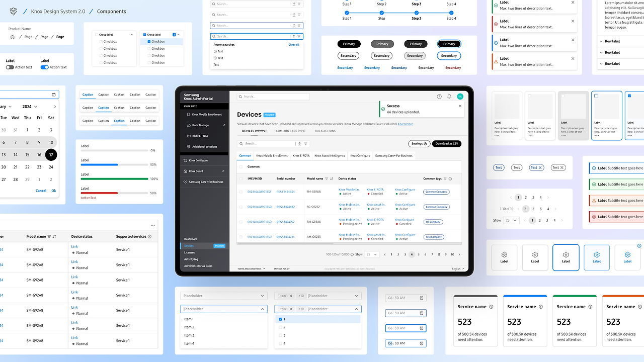Open the Show 25 dropdown in the pagination samples card
Image resolution: width=644 pixels, height=362 pixels.
point(512,220)
